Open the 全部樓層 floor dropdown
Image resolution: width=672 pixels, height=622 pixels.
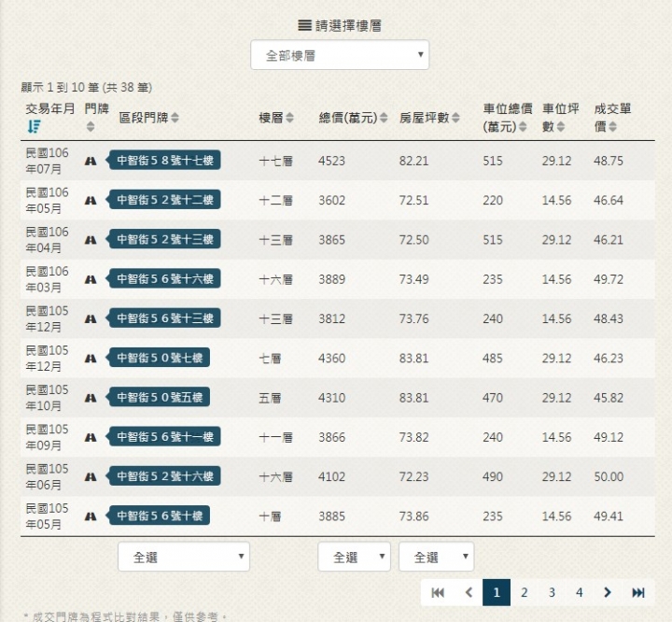[340, 55]
